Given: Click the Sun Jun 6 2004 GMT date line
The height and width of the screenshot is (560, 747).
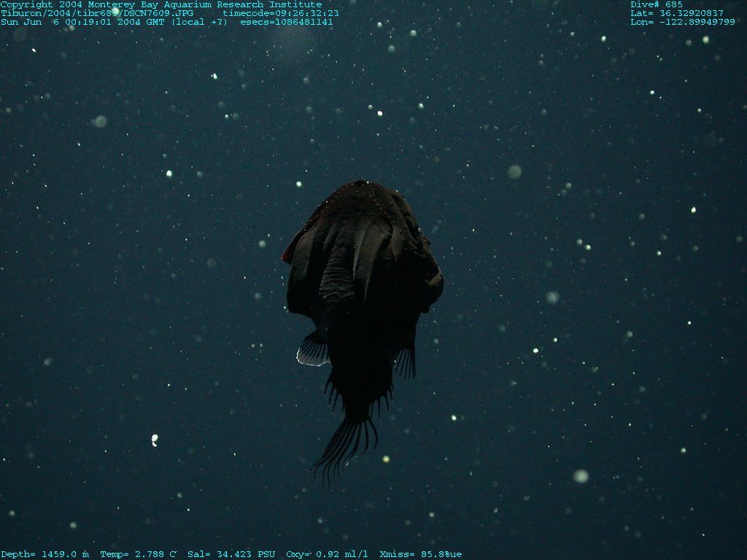Looking at the screenshot, I should point(114,22).
